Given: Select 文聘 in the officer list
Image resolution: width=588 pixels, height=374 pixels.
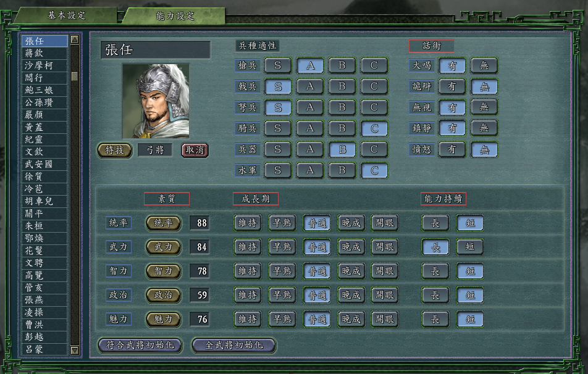Looking at the screenshot, I should 44,263.
